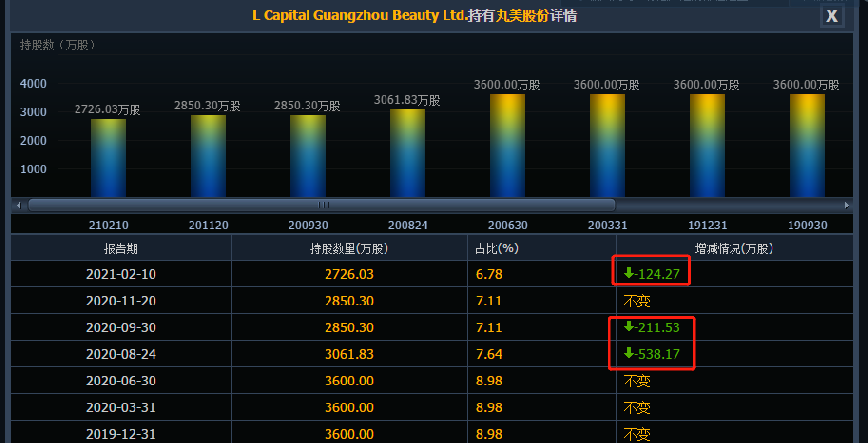The image size is (868, 443).
Task: Click the 200824 axis date label
Action: [x=408, y=225]
